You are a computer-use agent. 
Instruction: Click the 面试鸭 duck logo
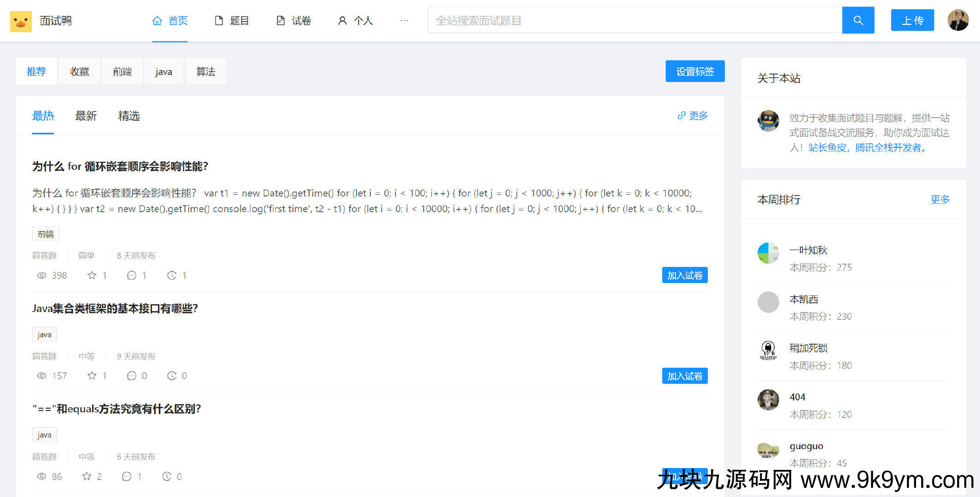pos(21,21)
